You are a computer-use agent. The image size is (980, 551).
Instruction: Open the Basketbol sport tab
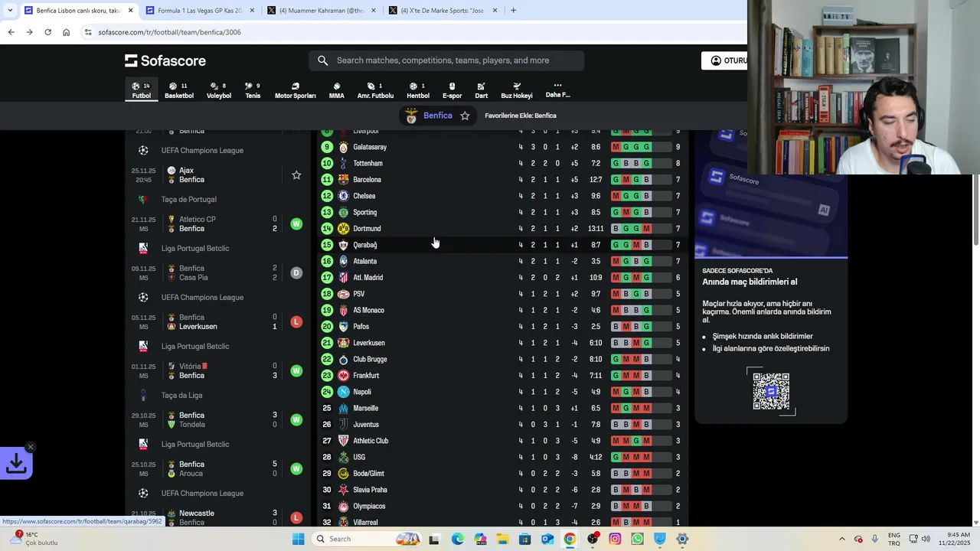[x=179, y=90]
